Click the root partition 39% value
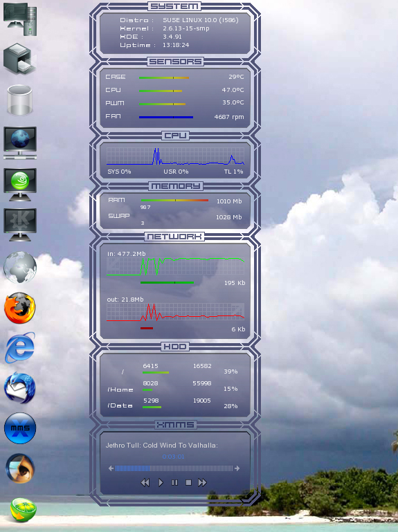 pyautogui.click(x=230, y=372)
